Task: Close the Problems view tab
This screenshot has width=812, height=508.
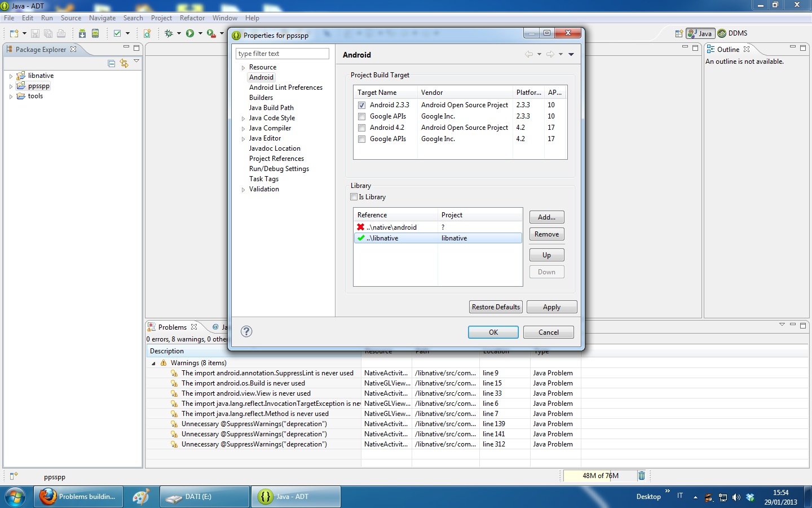Action: [x=194, y=327]
